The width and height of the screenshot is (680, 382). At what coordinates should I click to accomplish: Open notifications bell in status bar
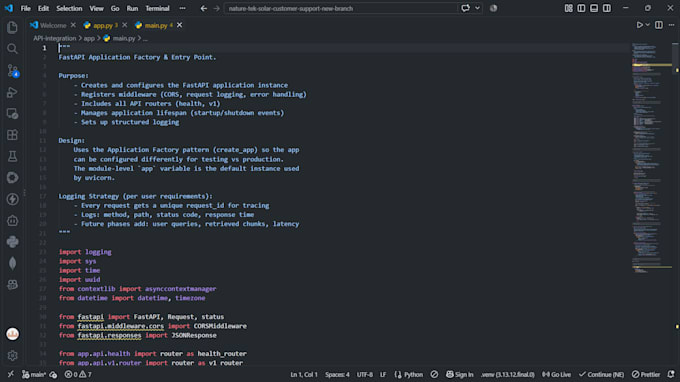tap(671, 374)
